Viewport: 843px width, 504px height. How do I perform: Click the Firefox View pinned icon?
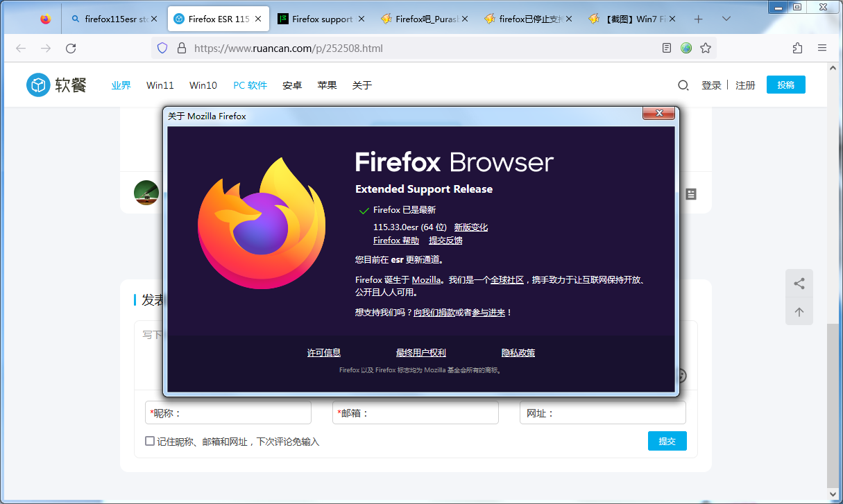pos(46,19)
